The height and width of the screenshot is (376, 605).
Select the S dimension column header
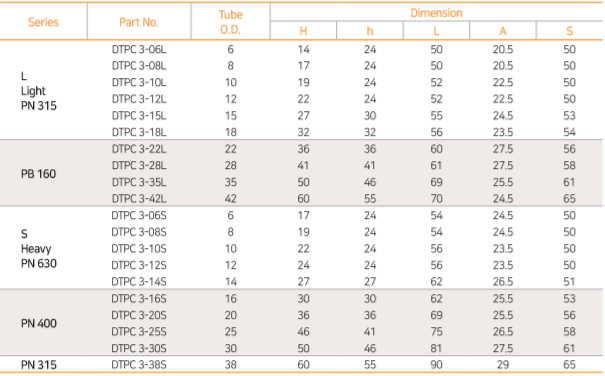click(x=569, y=31)
